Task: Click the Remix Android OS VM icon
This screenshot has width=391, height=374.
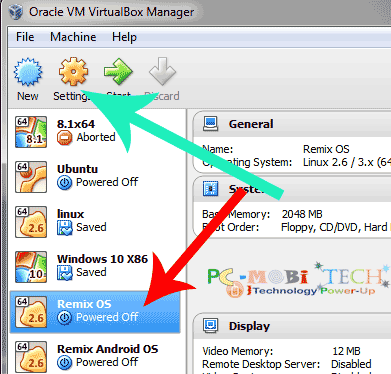Action: (31, 357)
